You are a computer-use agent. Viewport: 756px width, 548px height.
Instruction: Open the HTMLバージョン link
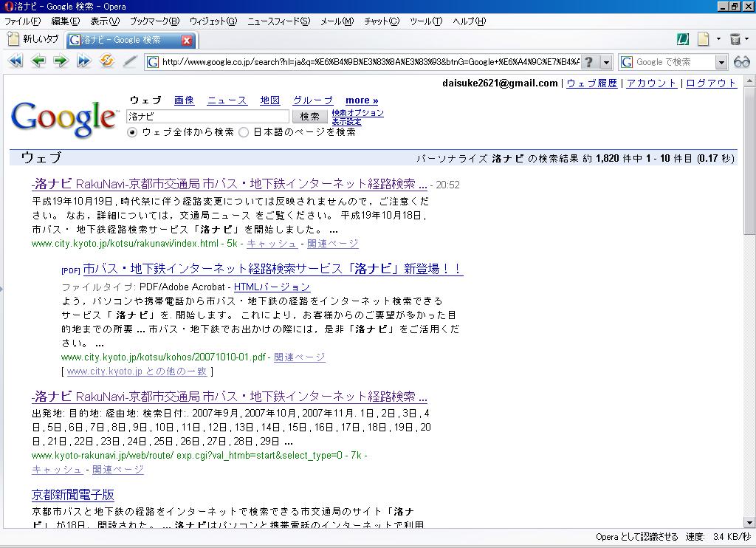[x=272, y=287]
